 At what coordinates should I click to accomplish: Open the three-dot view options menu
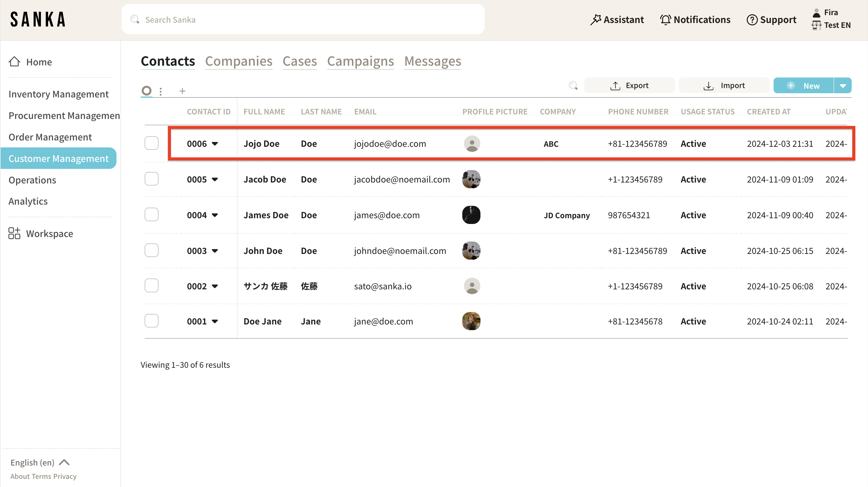(161, 91)
